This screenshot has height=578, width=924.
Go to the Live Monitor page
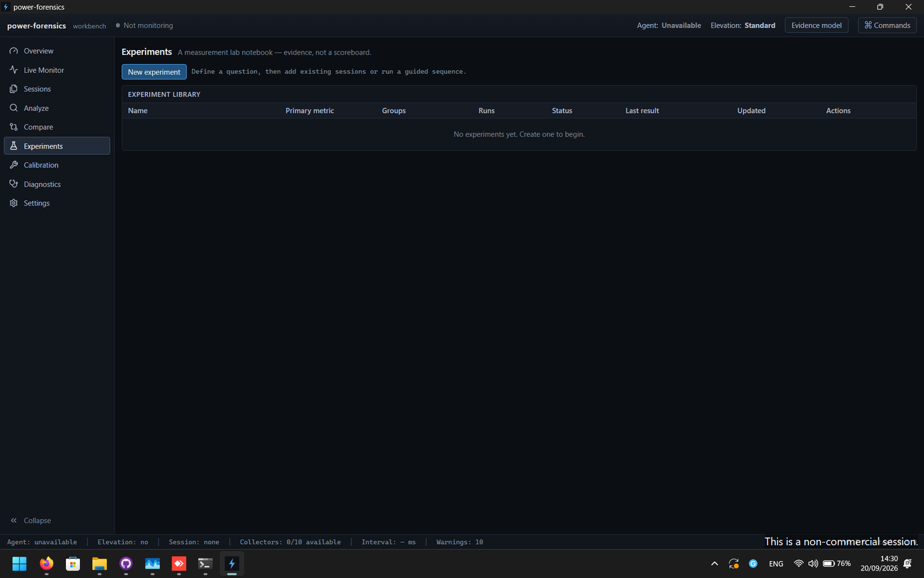click(57, 70)
